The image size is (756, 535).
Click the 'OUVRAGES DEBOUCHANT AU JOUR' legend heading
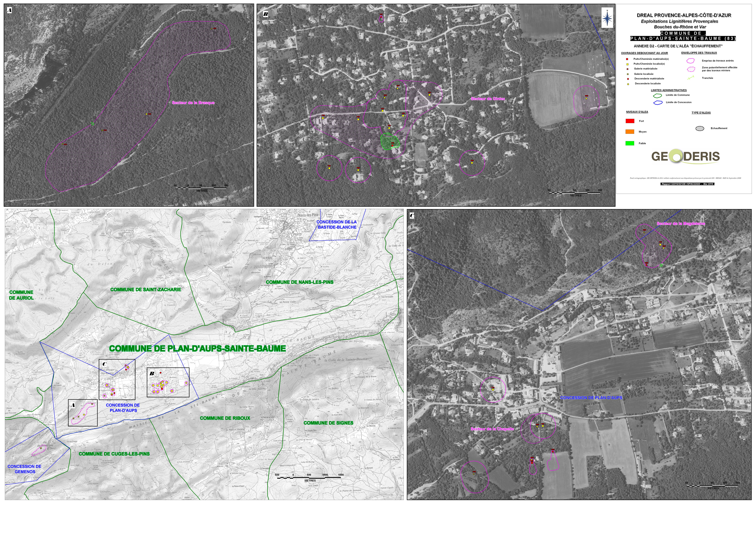(x=644, y=53)
